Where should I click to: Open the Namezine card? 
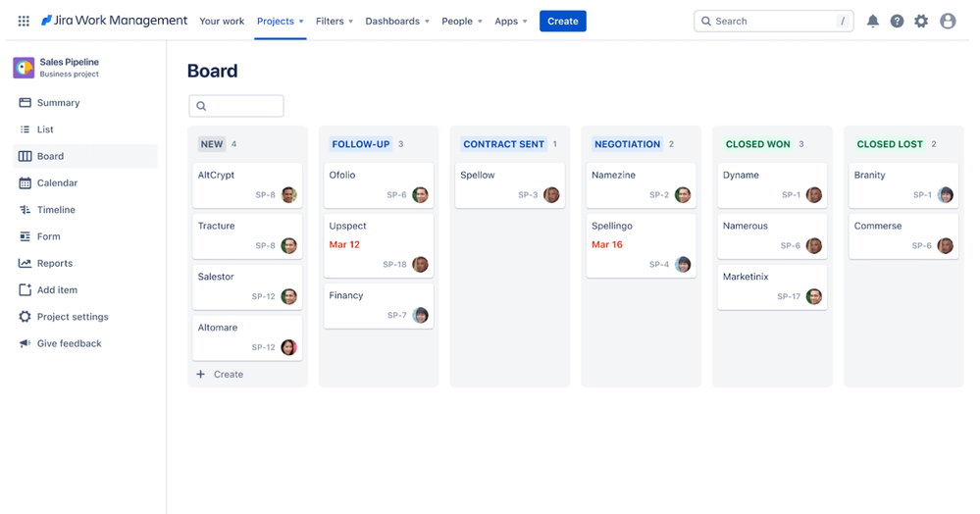point(642,185)
